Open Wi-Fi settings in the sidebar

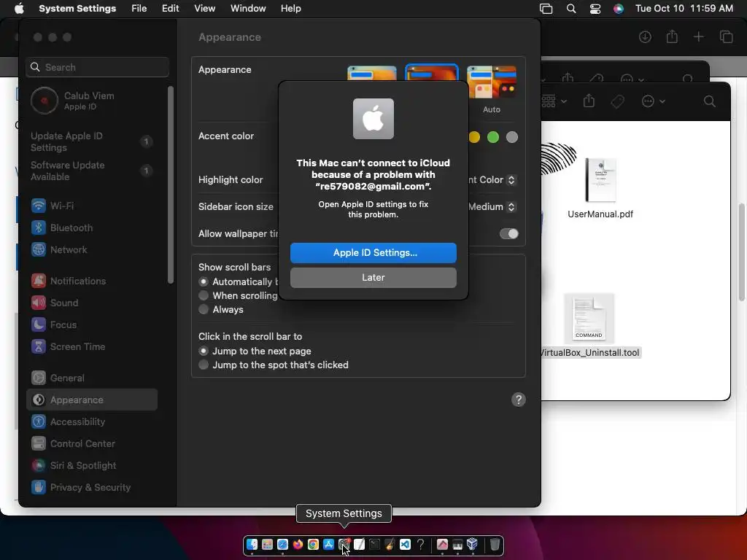pos(91,206)
